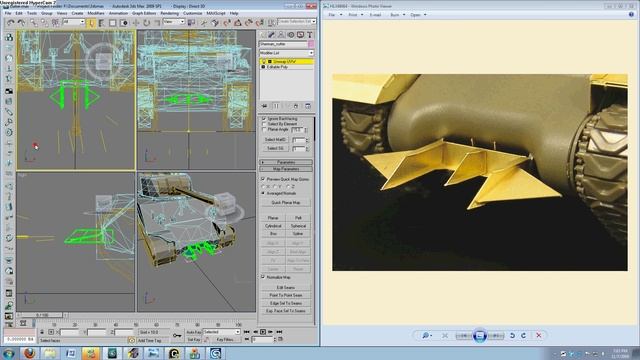Toggle the Angle Snap icon
This screenshot has height=360, width=640.
[237, 23]
